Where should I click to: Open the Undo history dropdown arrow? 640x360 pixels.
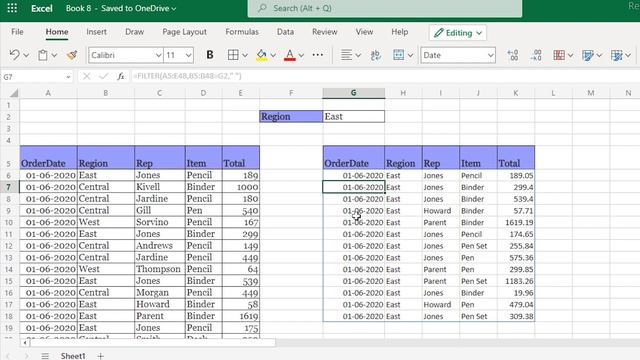pyautogui.click(x=26, y=55)
